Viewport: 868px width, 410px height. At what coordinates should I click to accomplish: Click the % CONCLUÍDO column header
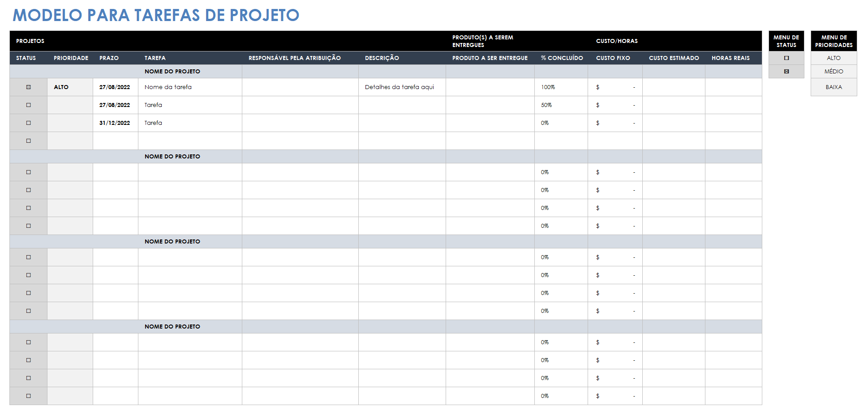point(562,58)
